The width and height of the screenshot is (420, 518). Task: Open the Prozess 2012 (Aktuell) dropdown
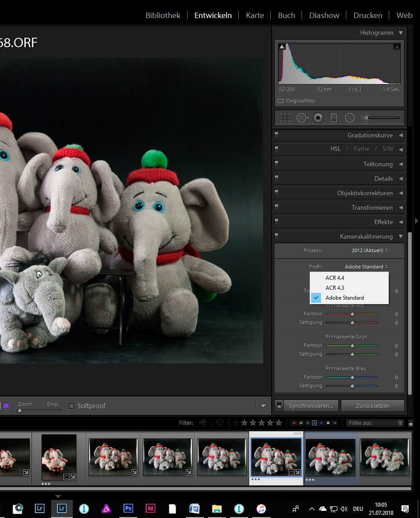(370, 250)
